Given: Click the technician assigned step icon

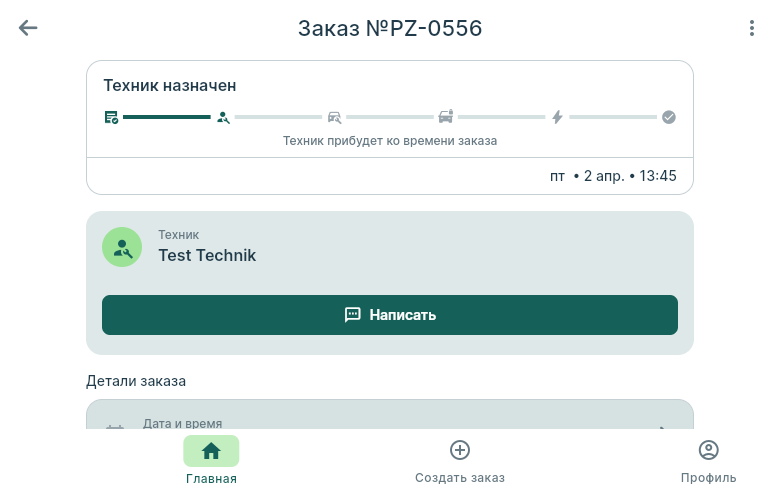Looking at the screenshot, I should click(x=223, y=117).
